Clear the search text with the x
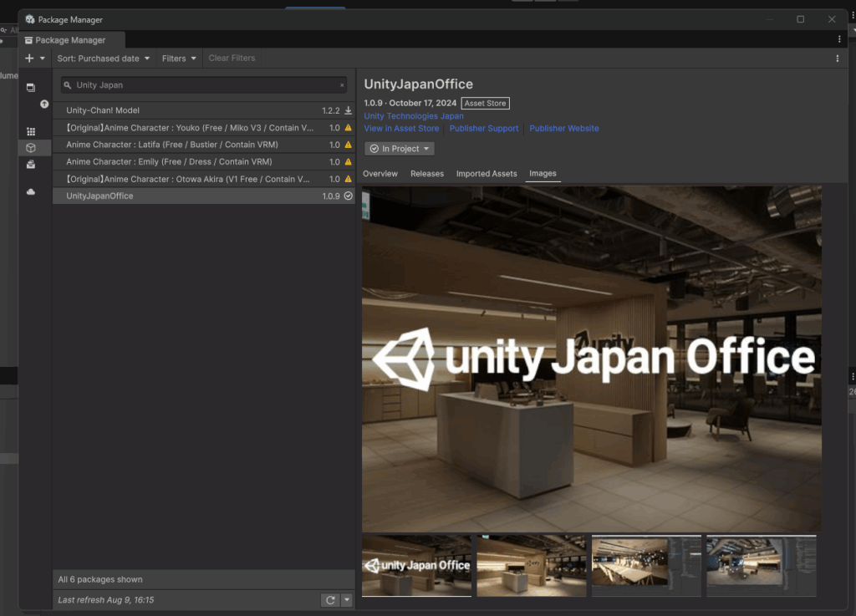The height and width of the screenshot is (616, 856). tap(342, 85)
